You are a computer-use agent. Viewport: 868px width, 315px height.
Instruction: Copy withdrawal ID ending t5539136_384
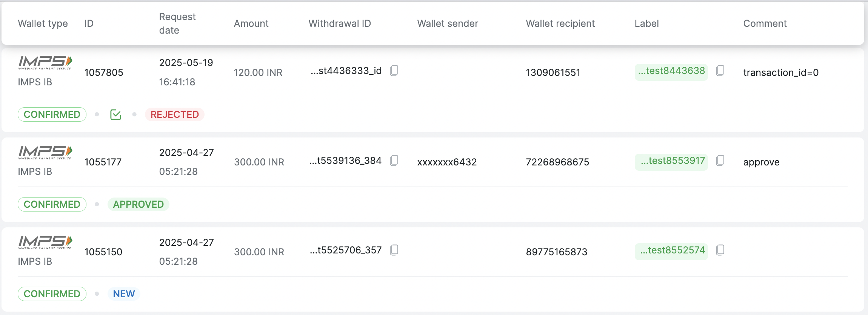click(x=394, y=161)
